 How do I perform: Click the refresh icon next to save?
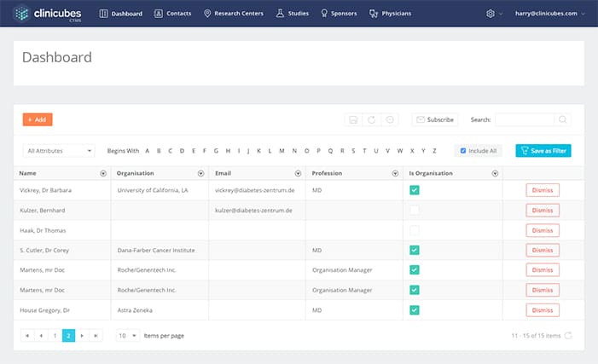371,120
